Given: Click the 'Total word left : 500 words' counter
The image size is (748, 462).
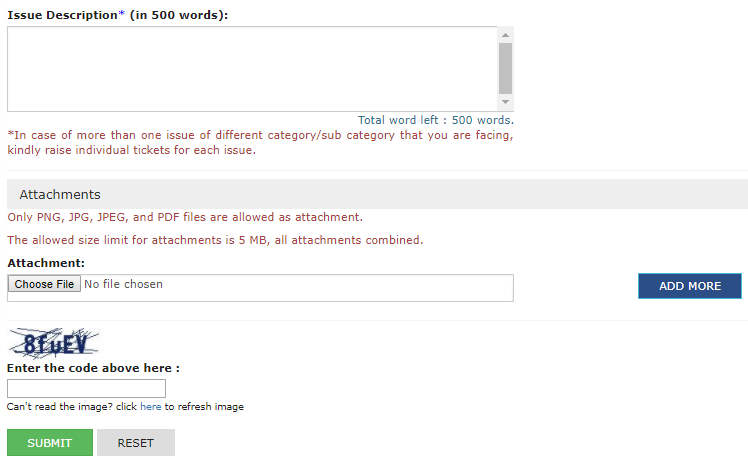Looking at the screenshot, I should point(436,120).
